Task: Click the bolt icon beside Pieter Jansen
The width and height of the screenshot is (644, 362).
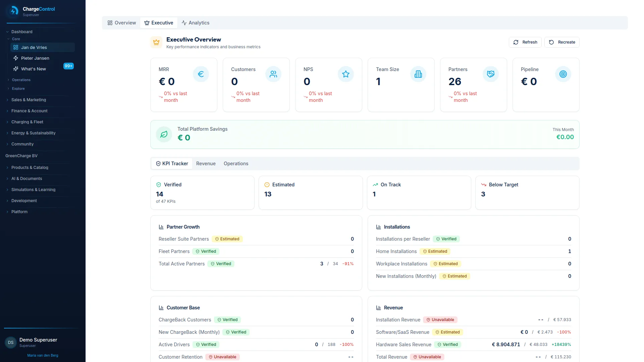Action: pos(16,58)
